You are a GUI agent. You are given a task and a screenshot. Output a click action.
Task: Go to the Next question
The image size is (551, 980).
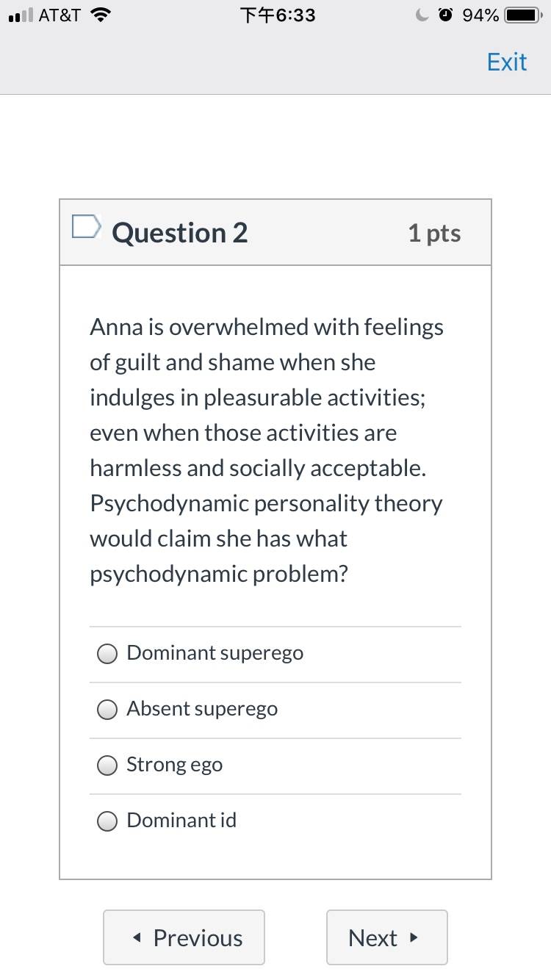pos(386,937)
